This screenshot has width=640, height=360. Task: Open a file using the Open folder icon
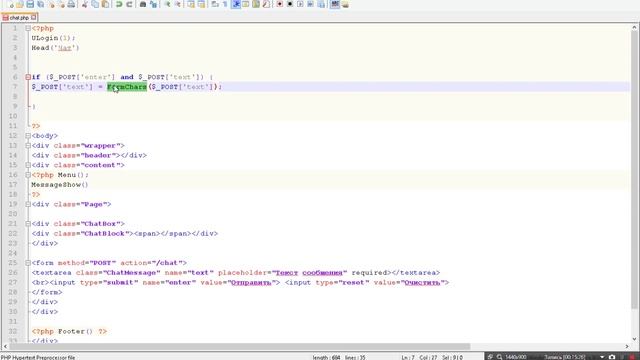(20, 4)
